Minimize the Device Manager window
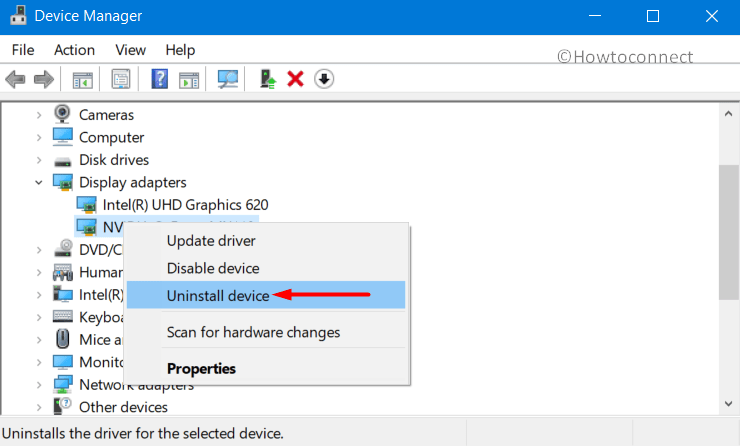The image size is (740, 446). 595,16
